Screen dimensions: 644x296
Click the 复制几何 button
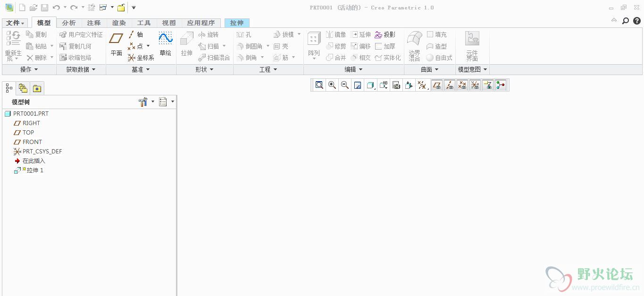[x=75, y=46]
